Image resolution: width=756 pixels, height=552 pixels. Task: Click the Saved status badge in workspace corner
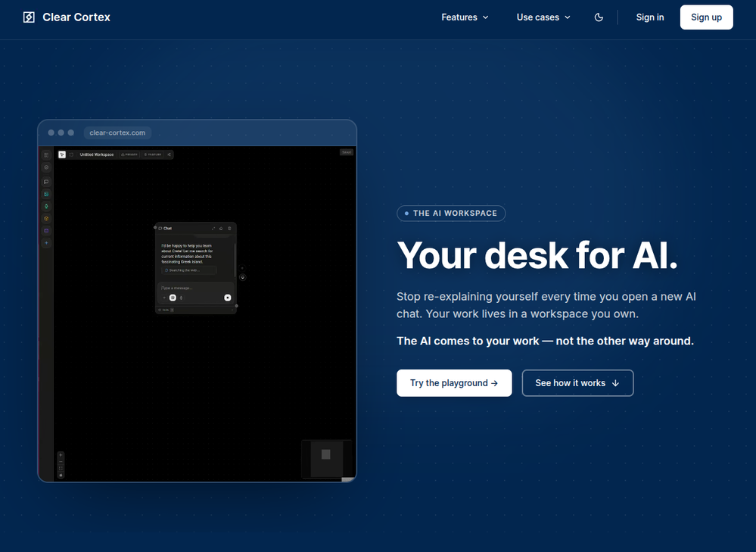[347, 152]
